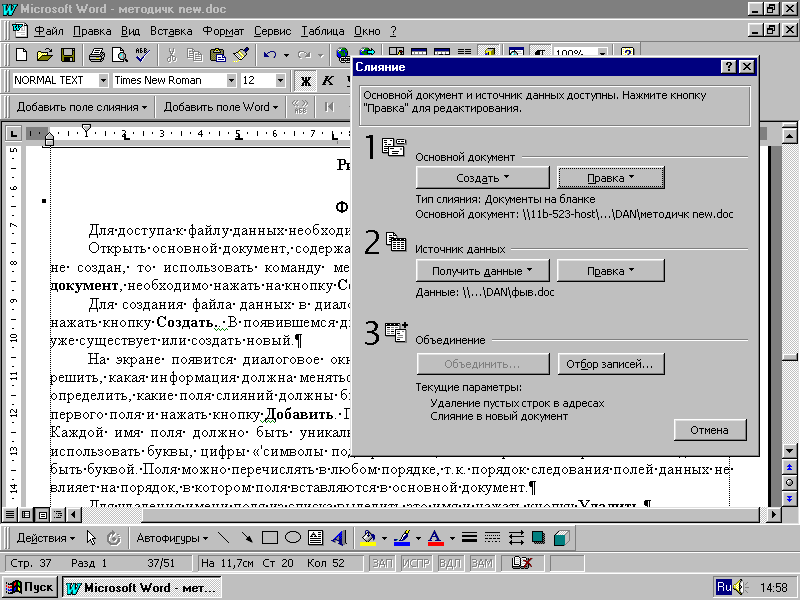Viewport: 800px width, 600px height.
Task: Insert a Text Box from drawing toolbar
Action: [316, 538]
